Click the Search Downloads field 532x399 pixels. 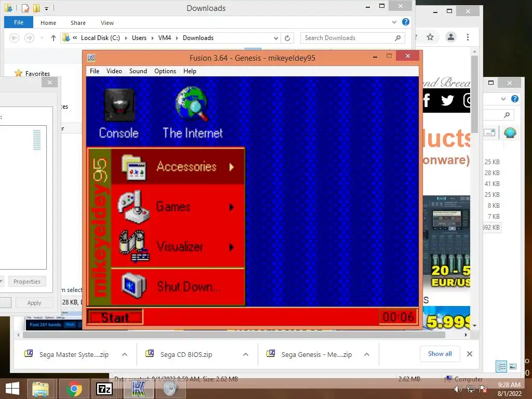click(x=353, y=37)
